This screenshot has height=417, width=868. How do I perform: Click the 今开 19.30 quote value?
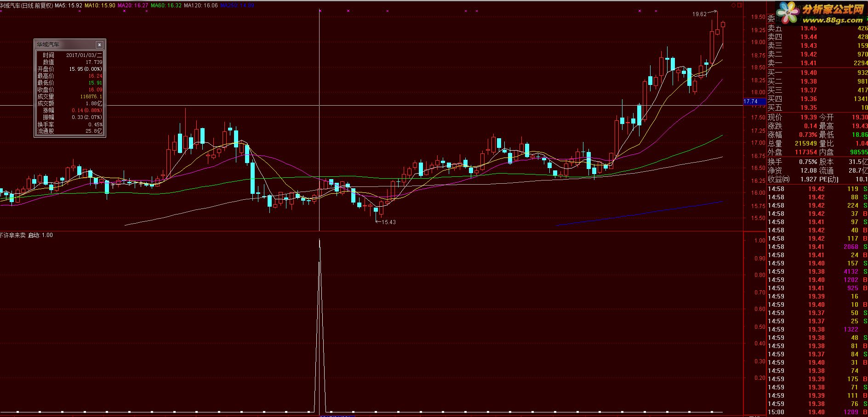(860, 118)
